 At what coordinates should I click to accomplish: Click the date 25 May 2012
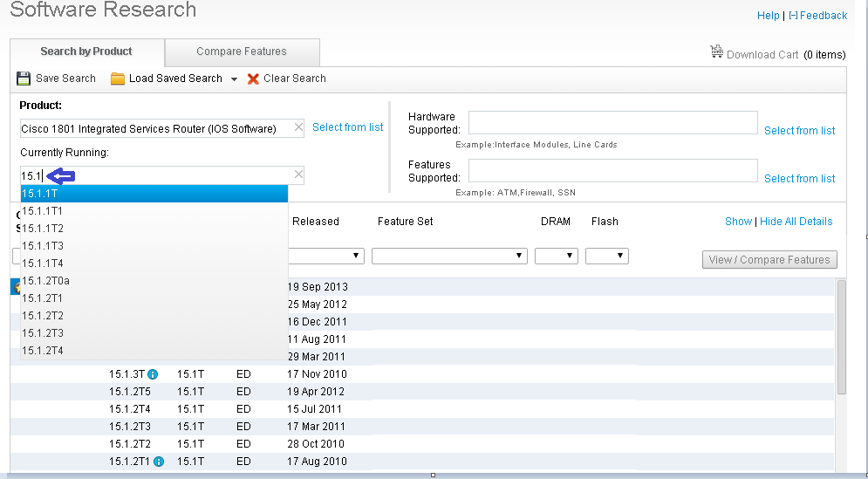(x=318, y=305)
